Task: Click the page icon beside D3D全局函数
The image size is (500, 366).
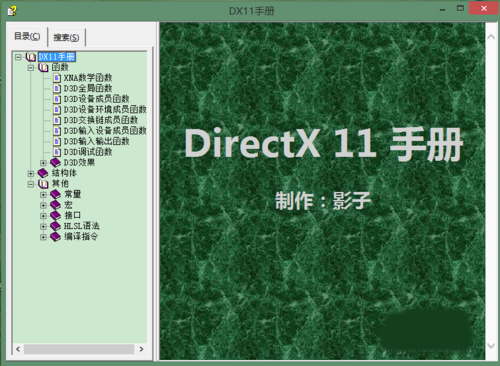Action: [57, 89]
